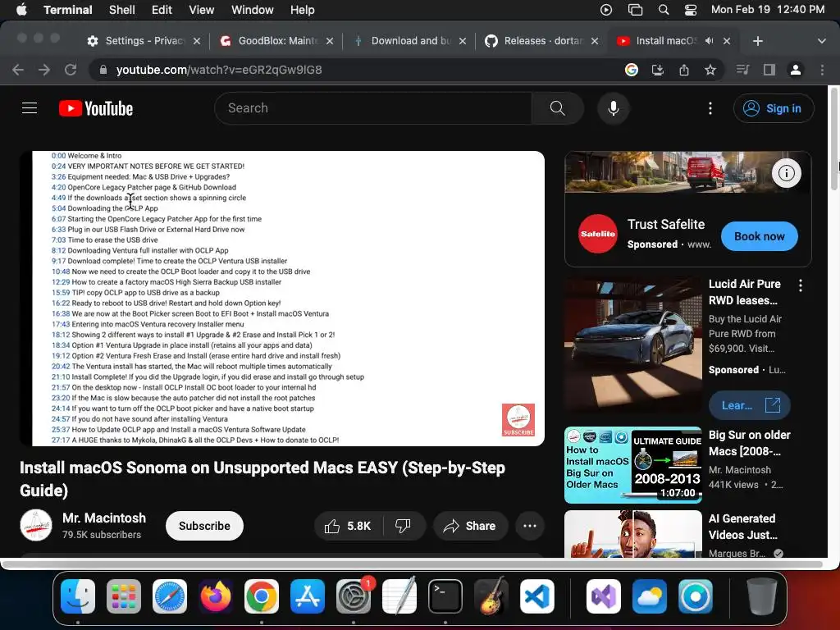This screenshot has height=630, width=840.
Task: Open the Window menu
Action: tap(253, 10)
